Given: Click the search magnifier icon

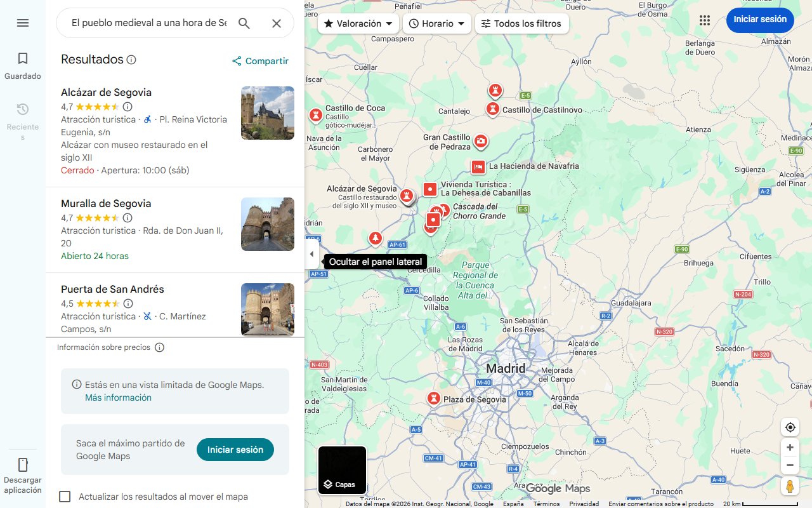Looking at the screenshot, I should [244, 23].
